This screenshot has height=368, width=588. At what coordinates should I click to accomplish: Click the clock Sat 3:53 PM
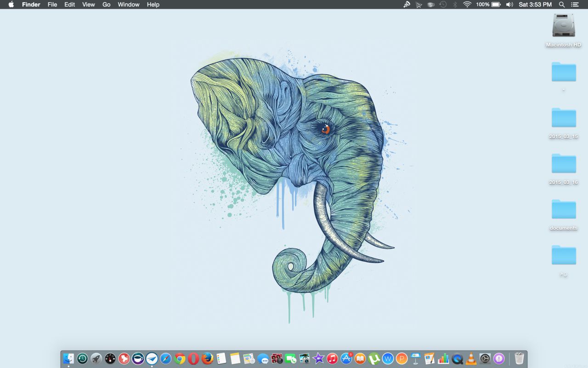click(535, 4)
